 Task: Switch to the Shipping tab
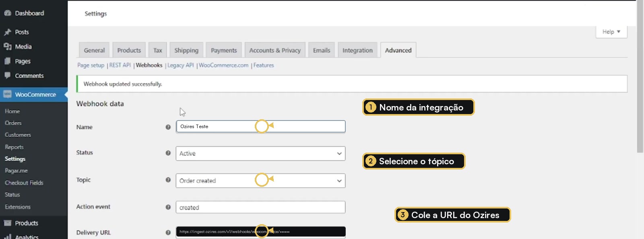(186, 50)
